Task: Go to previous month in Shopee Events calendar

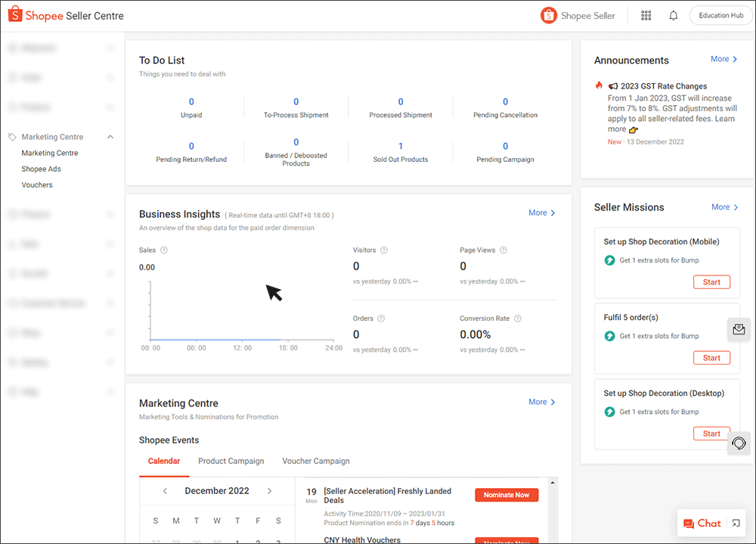Action: pyautogui.click(x=165, y=490)
